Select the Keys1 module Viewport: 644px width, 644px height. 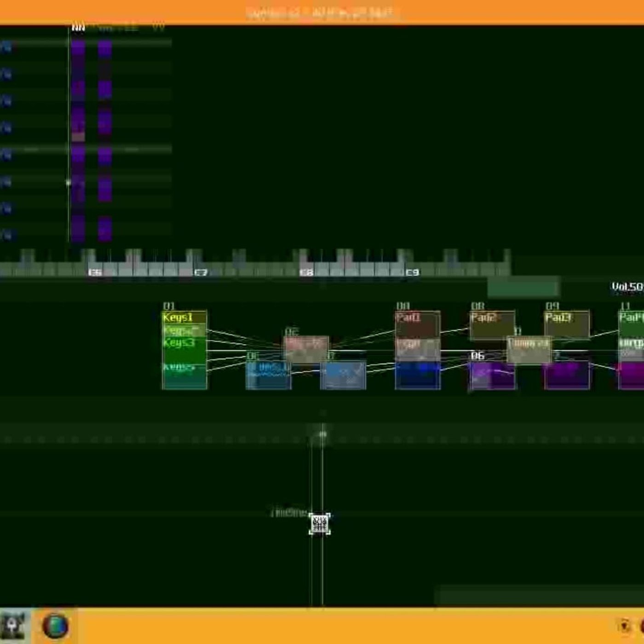(184, 318)
